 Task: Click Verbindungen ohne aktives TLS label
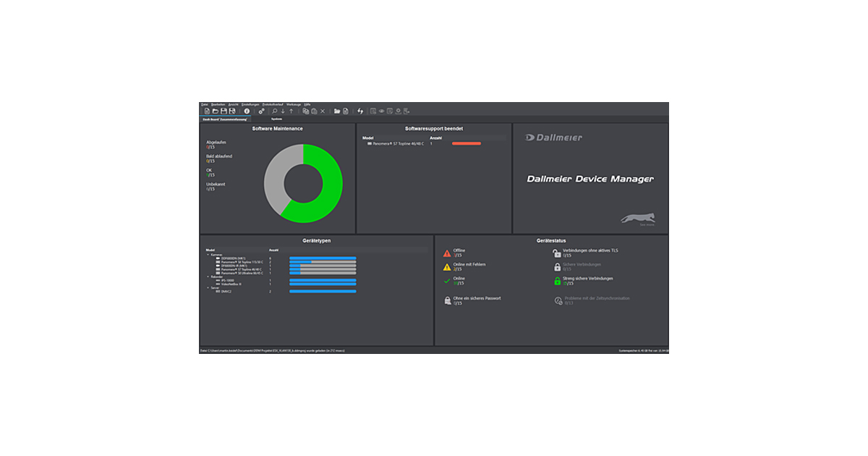[590, 250]
